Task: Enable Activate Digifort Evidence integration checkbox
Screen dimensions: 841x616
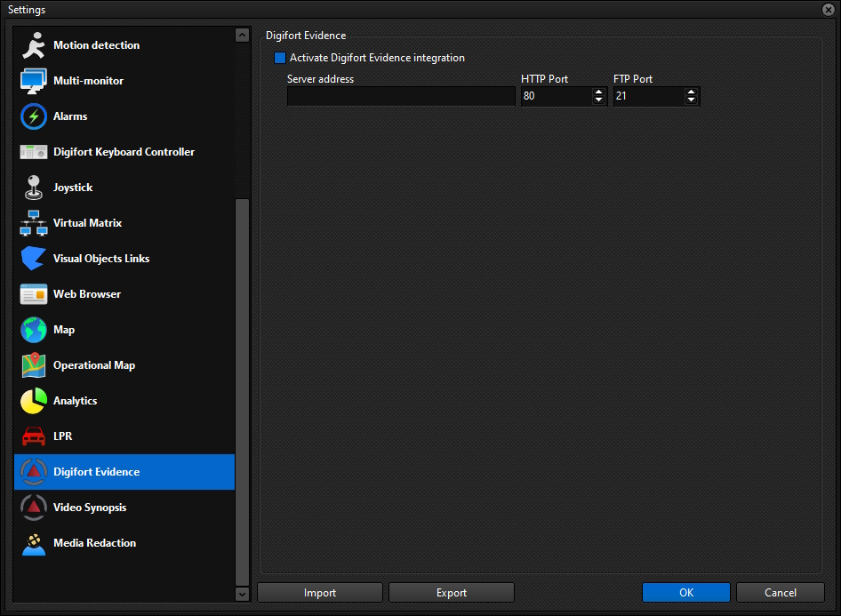Action: click(x=280, y=58)
